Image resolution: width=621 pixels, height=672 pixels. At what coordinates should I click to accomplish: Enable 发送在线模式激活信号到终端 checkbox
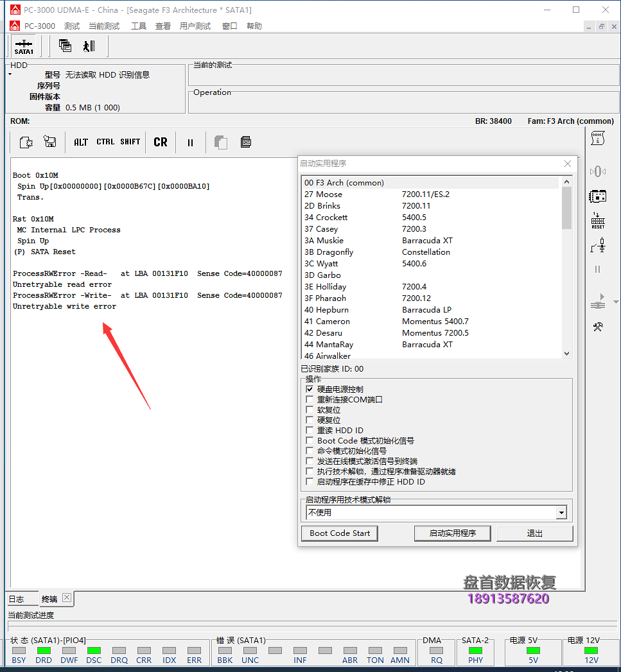coord(310,461)
